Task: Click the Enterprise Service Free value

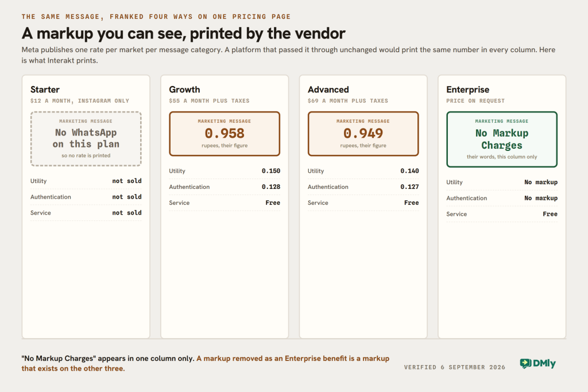Action: tap(550, 214)
